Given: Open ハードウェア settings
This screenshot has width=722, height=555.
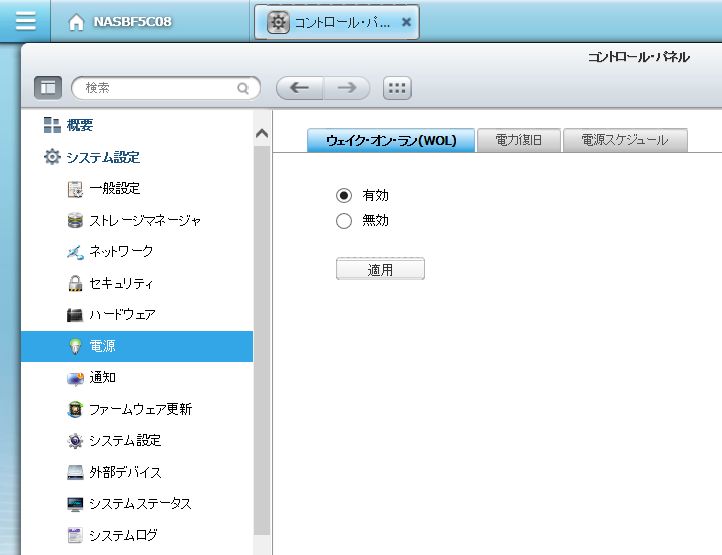Looking at the screenshot, I should (122, 315).
